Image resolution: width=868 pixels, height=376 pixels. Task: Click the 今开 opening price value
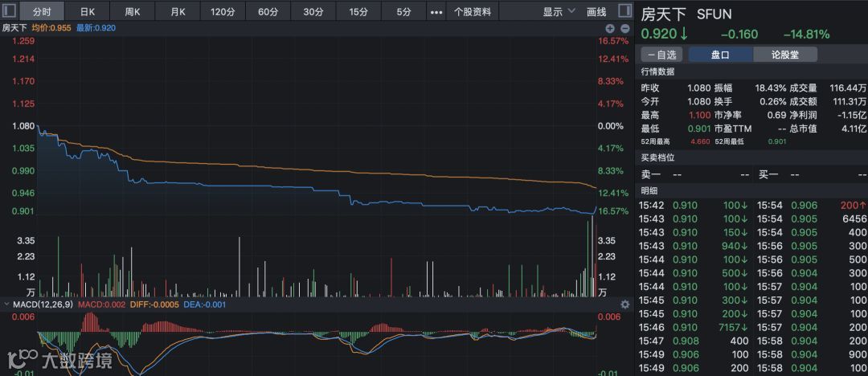pyautogui.click(x=698, y=101)
